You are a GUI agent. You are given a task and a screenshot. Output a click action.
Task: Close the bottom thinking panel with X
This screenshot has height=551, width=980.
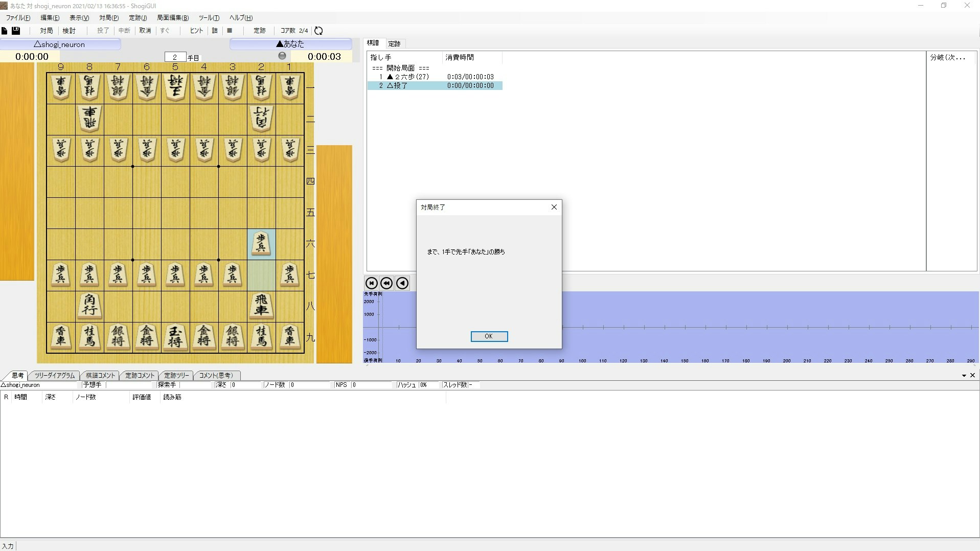coord(973,375)
